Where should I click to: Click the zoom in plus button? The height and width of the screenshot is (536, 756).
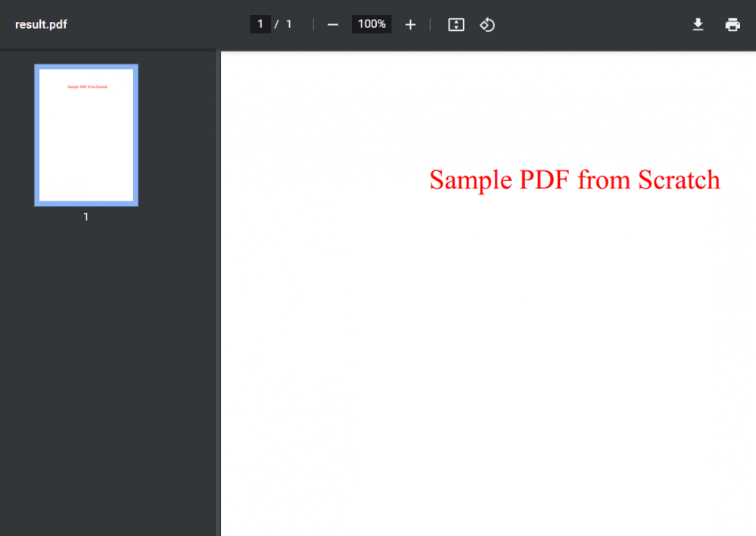[x=410, y=25]
